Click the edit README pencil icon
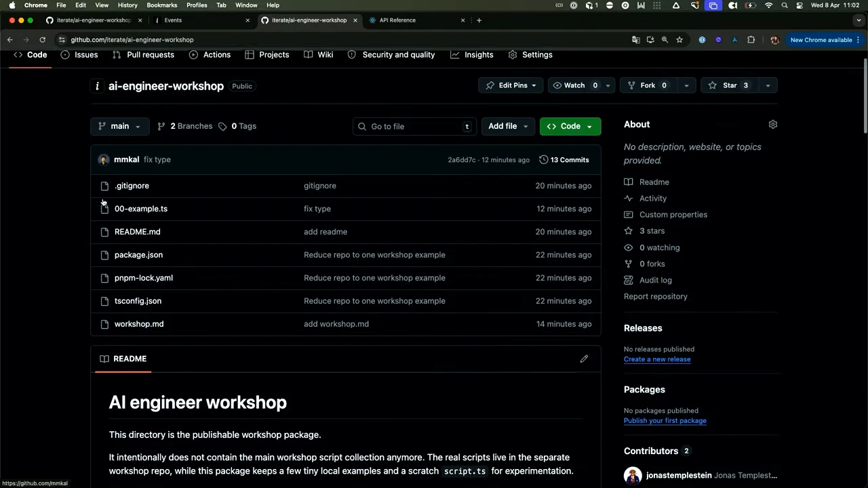The width and height of the screenshot is (868, 488). (584, 359)
